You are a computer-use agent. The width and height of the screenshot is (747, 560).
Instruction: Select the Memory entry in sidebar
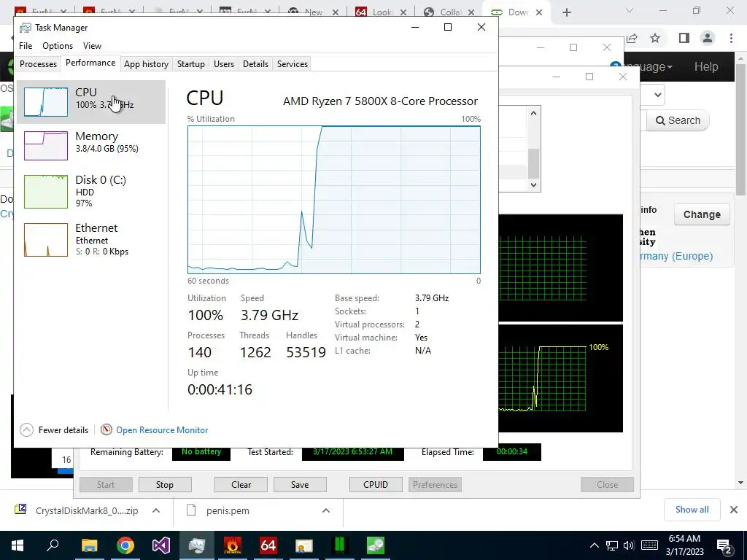pos(91,145)
